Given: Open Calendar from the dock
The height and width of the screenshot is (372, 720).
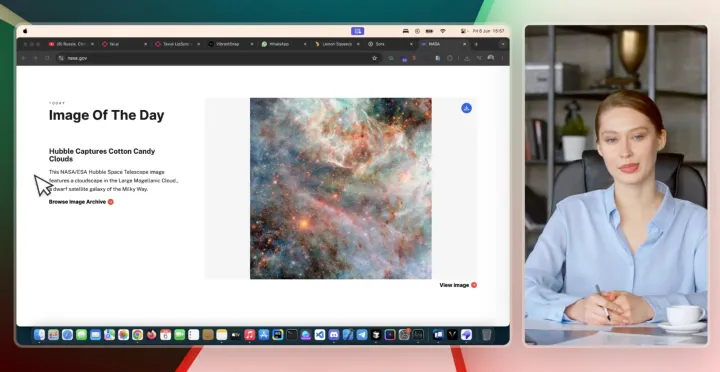Looking at the screenshot, I should 165,335.
